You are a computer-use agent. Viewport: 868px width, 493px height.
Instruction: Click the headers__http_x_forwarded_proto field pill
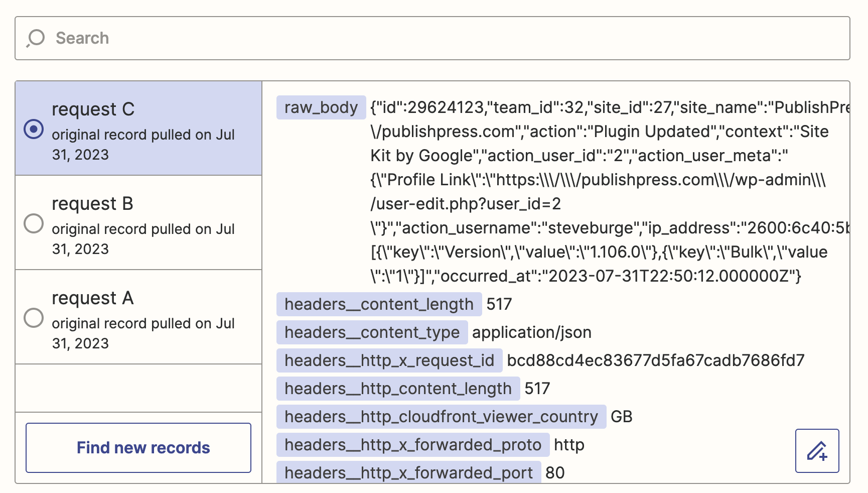pos(412,445)
